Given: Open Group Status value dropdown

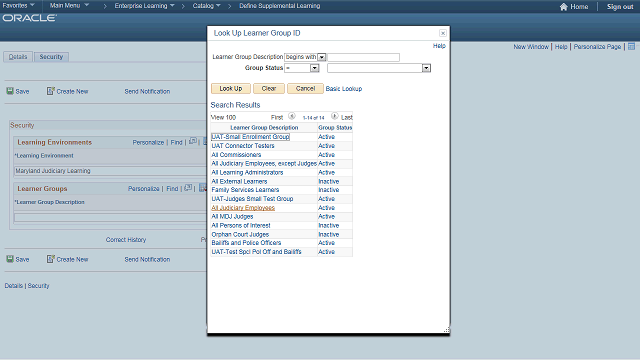Looking at the screenshot, I should click(x=426, y=68).
